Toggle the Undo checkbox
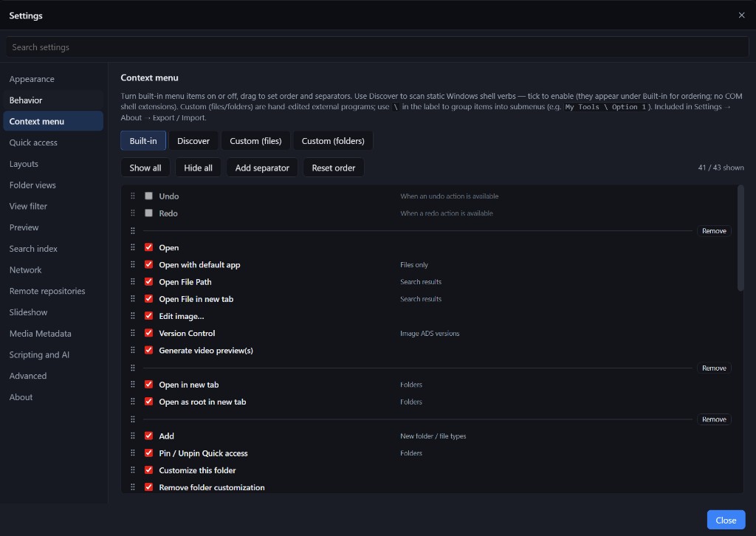The image size is (756, 536). (148, 196)
